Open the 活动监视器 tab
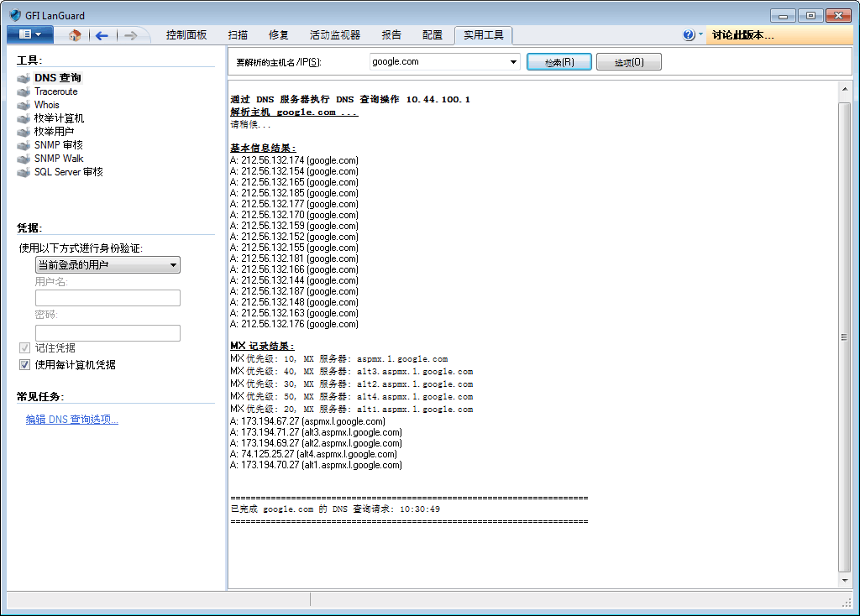 [x=334, y=35]
